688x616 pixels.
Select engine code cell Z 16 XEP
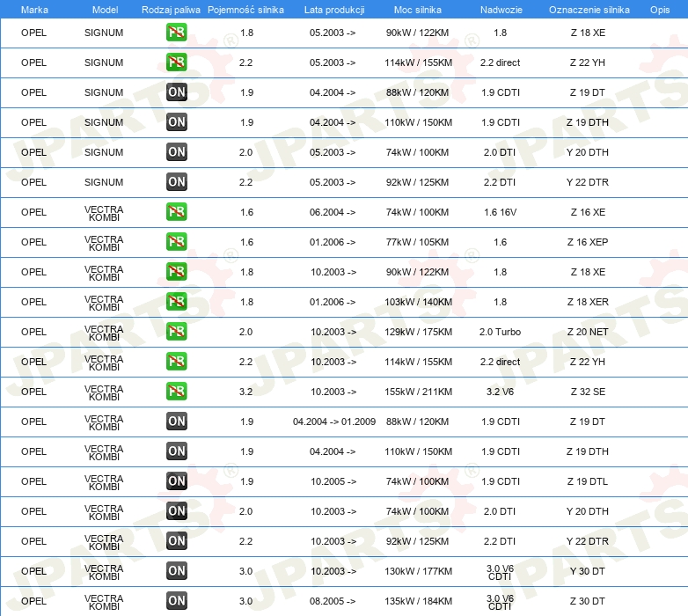pos(588,242)
